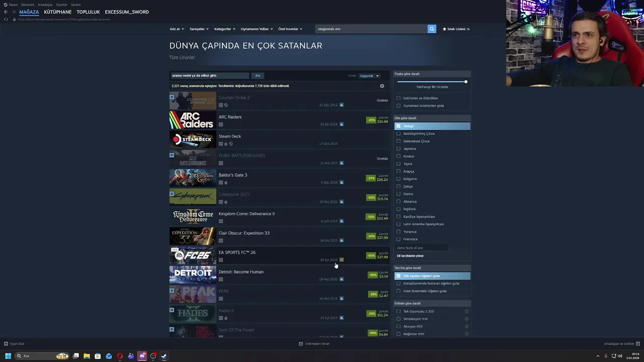Open the Arkadaşlar menu

click(45, 5)
